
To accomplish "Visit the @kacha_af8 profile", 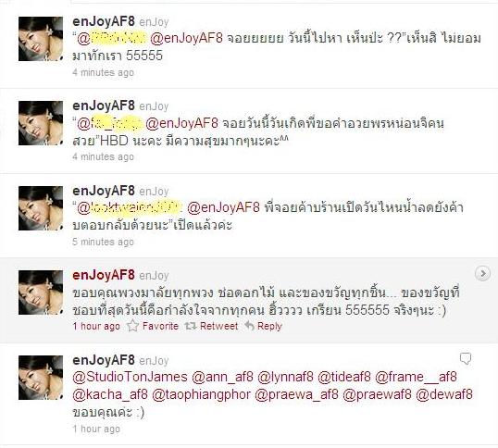I will point(110,394).
